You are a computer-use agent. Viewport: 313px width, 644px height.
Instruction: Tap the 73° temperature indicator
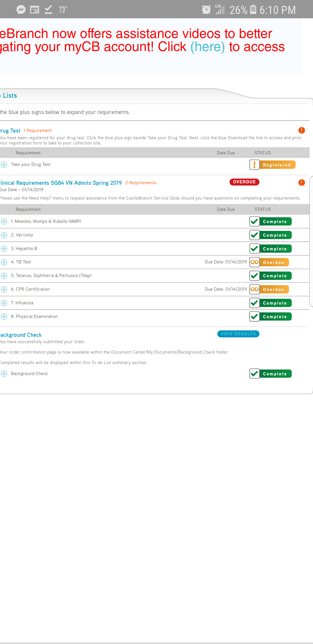coord(63,10)
